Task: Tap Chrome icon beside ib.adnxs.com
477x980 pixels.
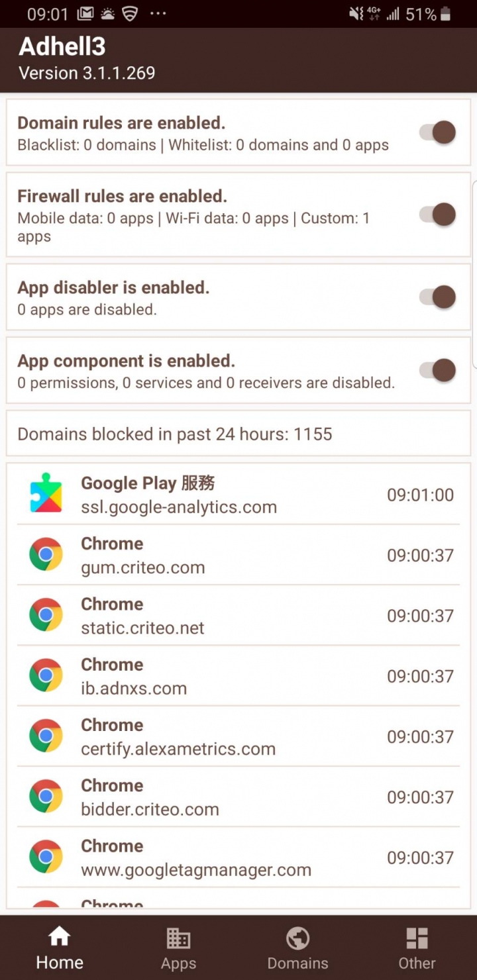Action: [x=46, y=676]
